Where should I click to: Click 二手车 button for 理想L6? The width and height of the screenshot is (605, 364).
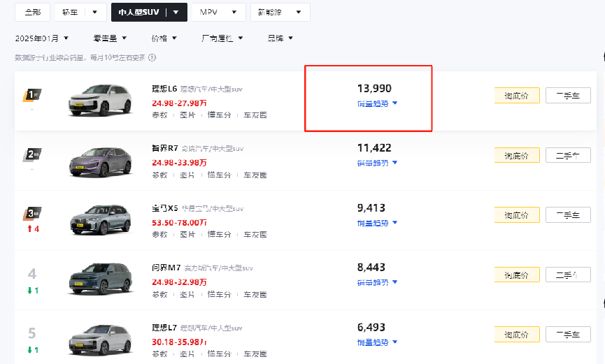[x=568, y=96]
